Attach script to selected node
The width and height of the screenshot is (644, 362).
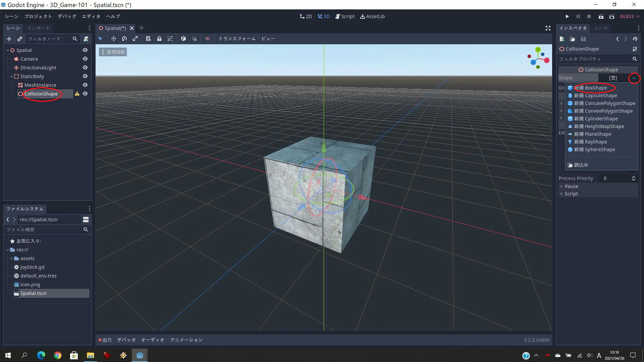(x=86, y=39)
